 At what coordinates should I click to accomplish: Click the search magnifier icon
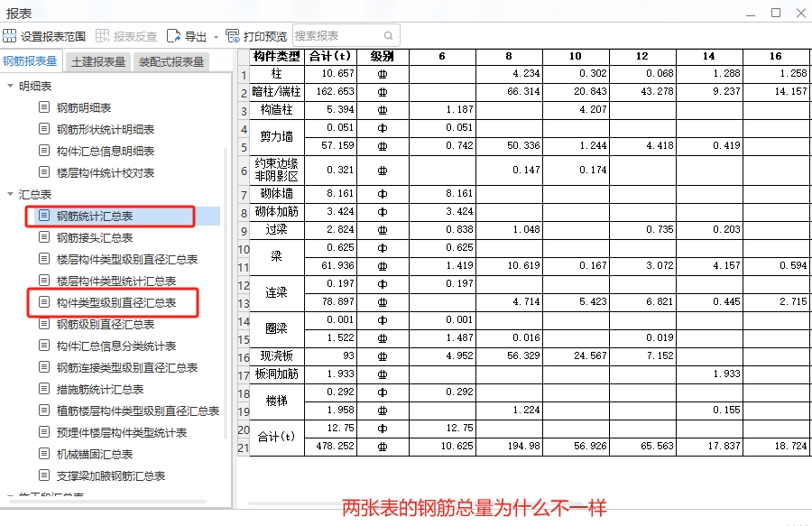point(388,36)
